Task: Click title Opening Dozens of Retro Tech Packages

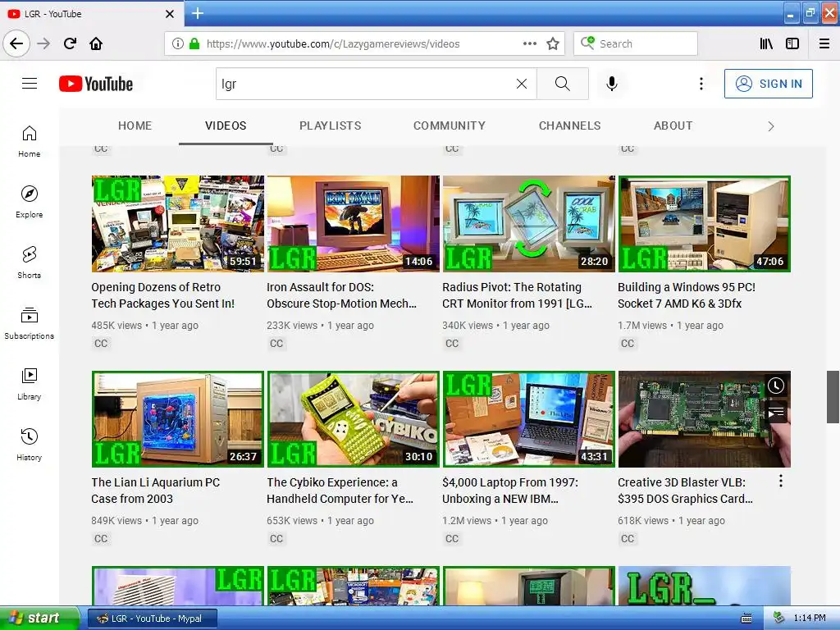Action: tap(163, 295)
